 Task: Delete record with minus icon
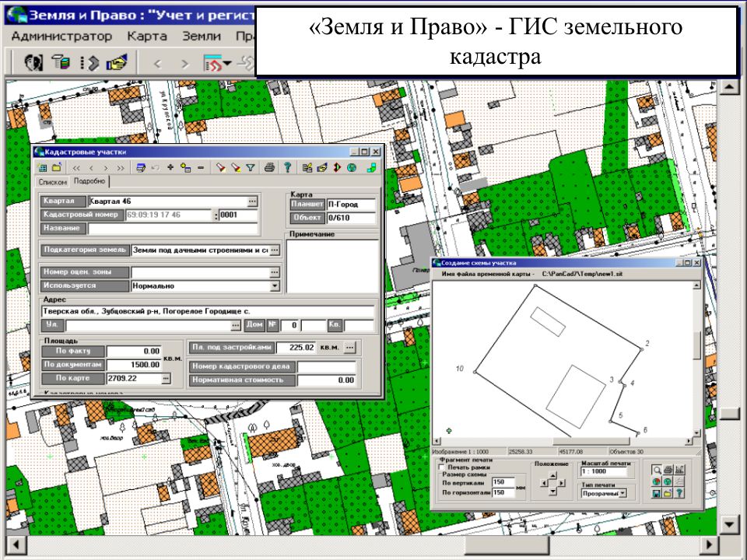[x=201, y=168]
